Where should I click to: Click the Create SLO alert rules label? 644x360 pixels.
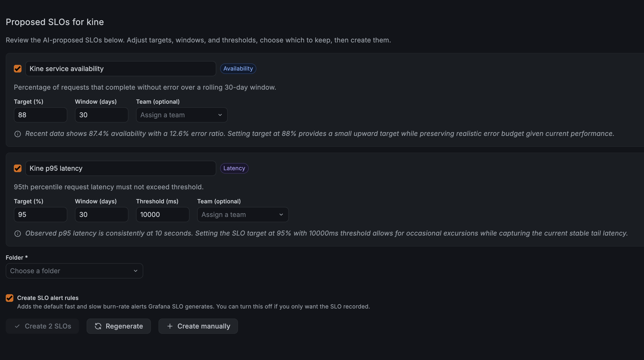pyautogui.click(x=48, y=298)
